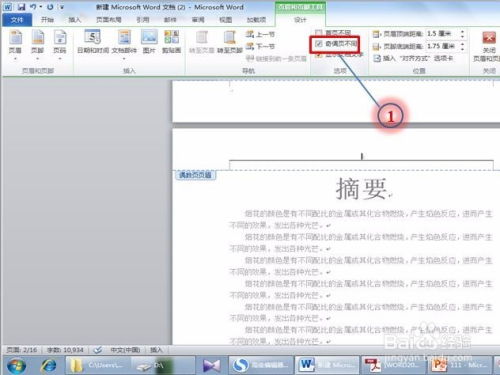500x375 pixels.
Task: Switch to the Add-ins (加载项) tab
Action: click(x=256, y=20)
